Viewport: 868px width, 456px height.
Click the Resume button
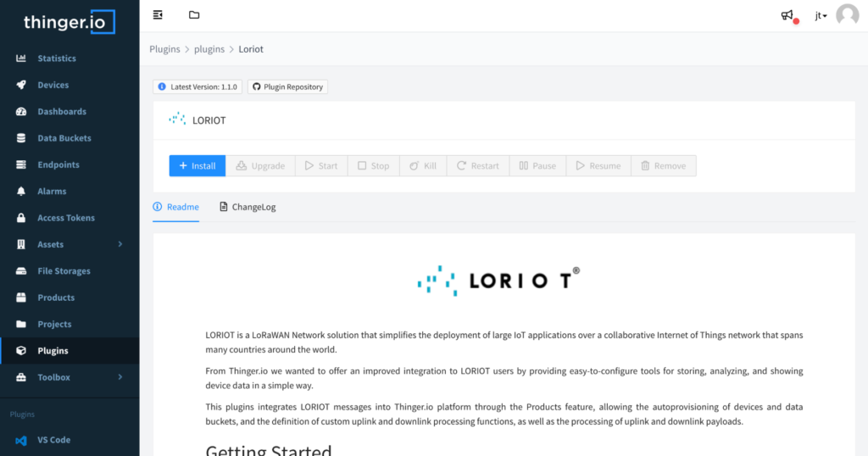click(598, 165)
